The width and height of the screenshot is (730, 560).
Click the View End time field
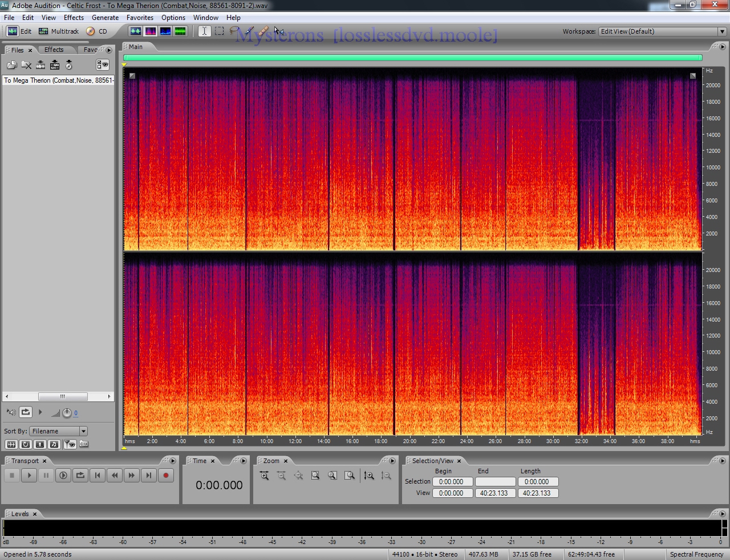click(494, 493)
